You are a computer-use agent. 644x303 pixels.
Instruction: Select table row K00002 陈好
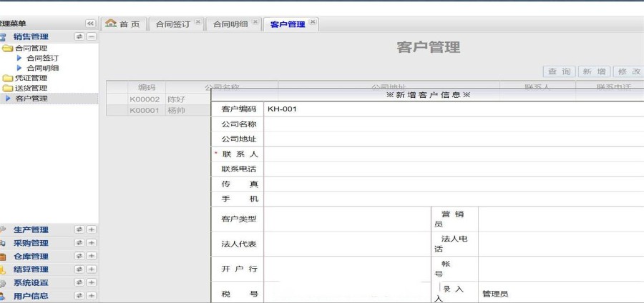click(x=159, y=99)
